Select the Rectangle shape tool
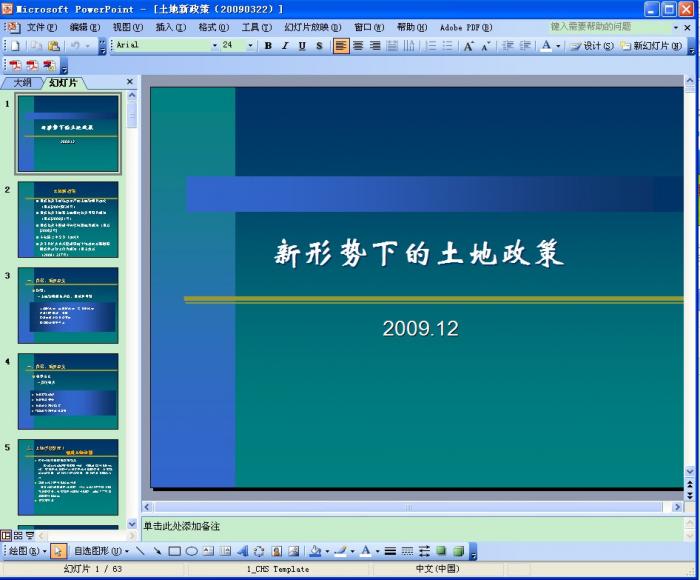Image resolution: width=700 pixels, height=580 pixels. [x=174, y=551]
